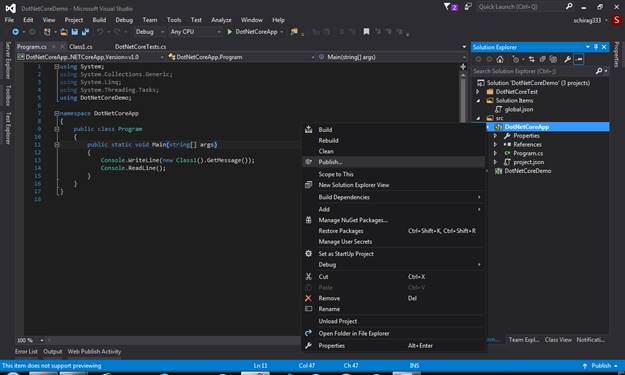
Task: Expand the References node
Action: (x=495, y=145)
